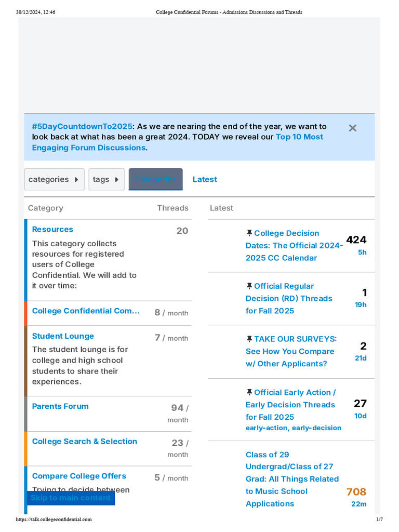Open College Decision Dates calendar thread

click(x=294, y=245)
